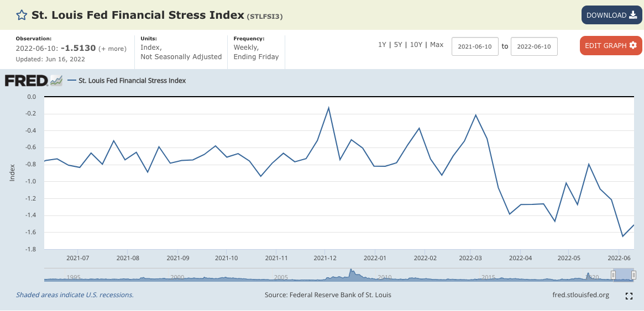Click 'Updated: Jun 16, 2022' text
The image size is (644, 311).
50,59
